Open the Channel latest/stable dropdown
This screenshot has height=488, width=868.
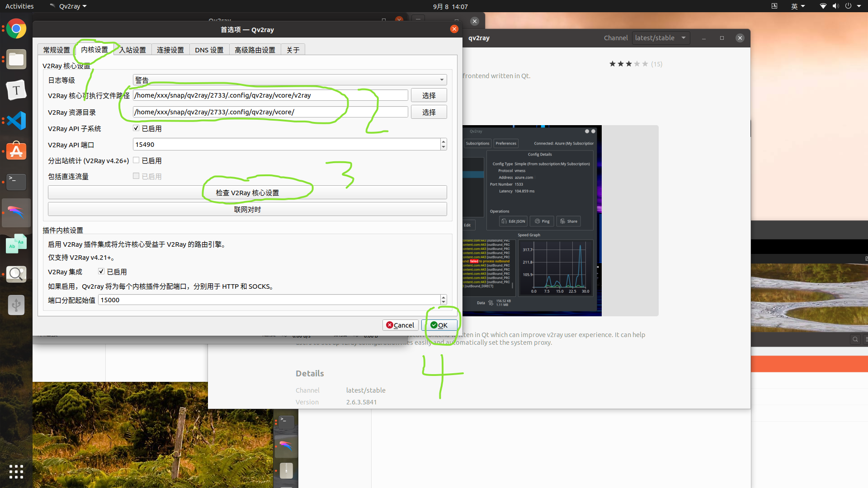(660, 38)
